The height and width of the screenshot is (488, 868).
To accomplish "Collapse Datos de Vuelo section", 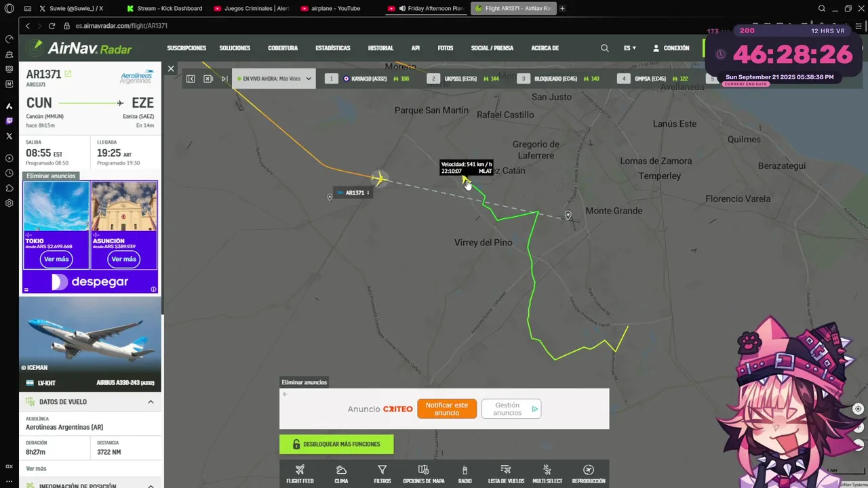I will [90, 402].
